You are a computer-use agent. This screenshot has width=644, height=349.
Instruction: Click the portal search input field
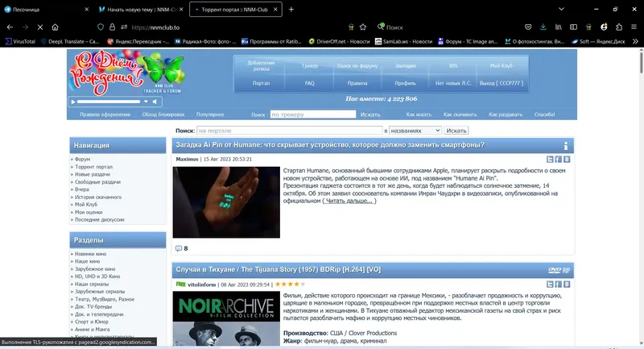(290, 131)
